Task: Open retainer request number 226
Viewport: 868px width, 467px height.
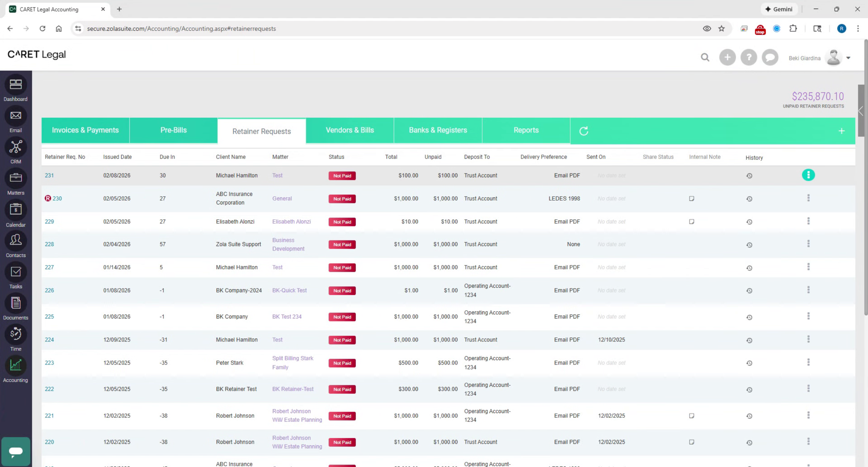Action: pyautogui.click(x=49, y=290)
